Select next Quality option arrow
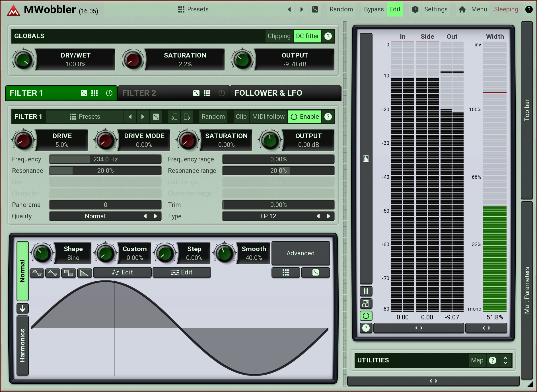Image resolution: width=537 pixels, height=392 pixels. coord(155,216)
